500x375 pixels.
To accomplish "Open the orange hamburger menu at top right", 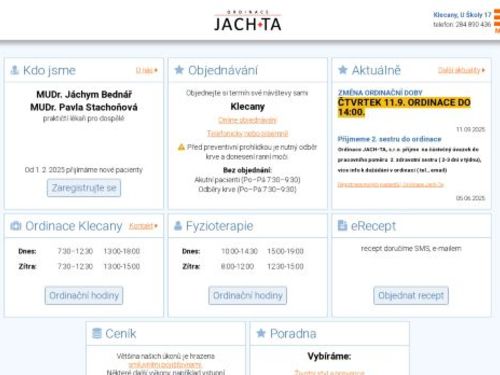I will coord(497,21).
